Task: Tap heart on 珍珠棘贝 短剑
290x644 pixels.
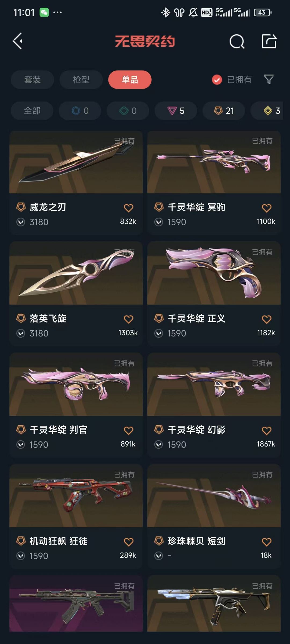Action: coord(266,542)
